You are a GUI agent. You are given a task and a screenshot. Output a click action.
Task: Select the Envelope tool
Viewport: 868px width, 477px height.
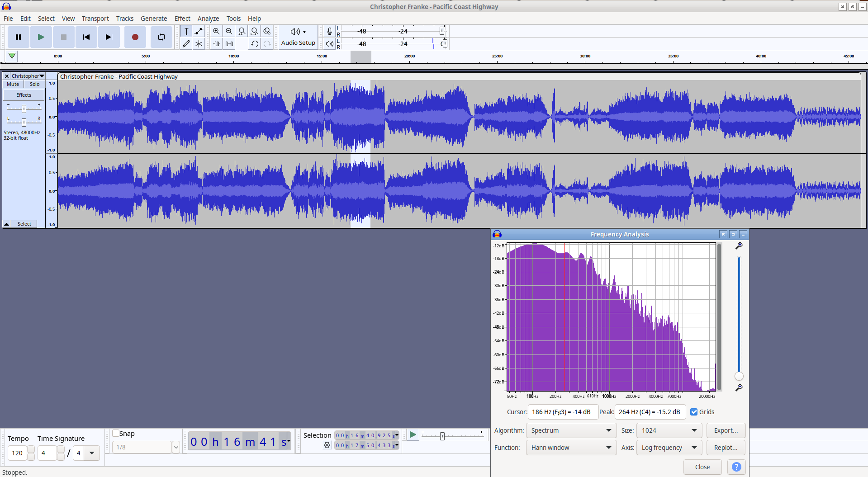click(199, 31)
